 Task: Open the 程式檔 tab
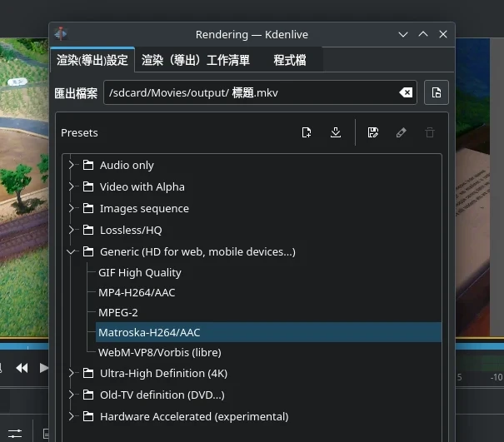[289, 60]
